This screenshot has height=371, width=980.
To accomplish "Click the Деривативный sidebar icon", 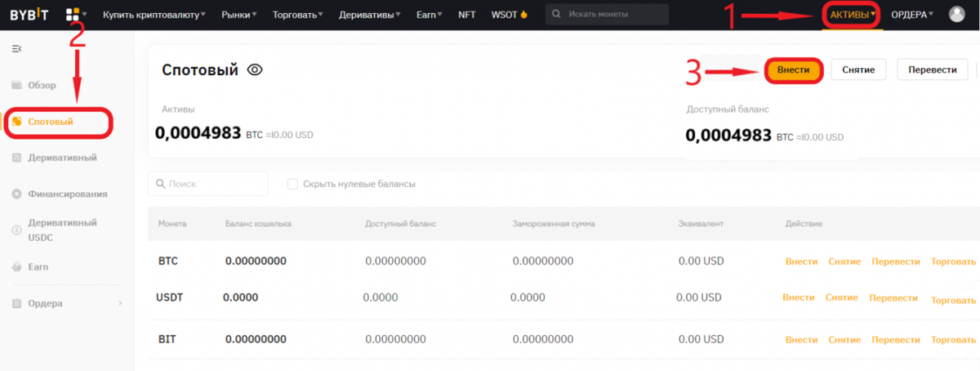I will point(16,158).
